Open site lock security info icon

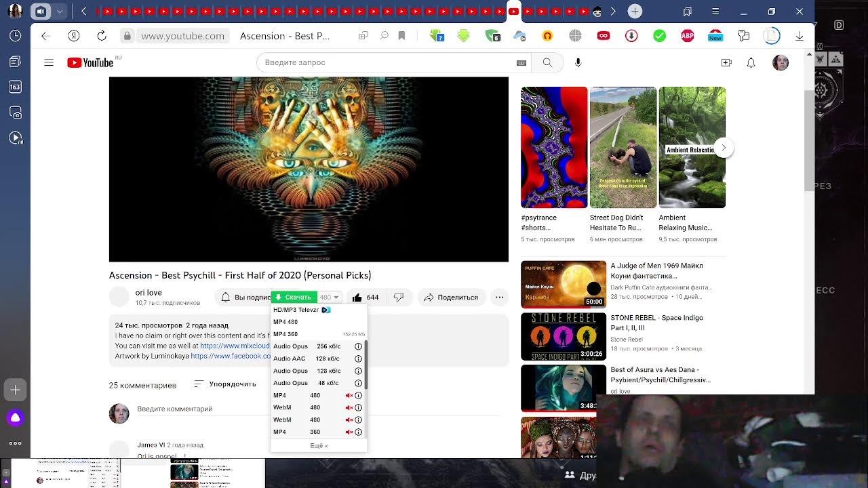(x=127, y=36)
